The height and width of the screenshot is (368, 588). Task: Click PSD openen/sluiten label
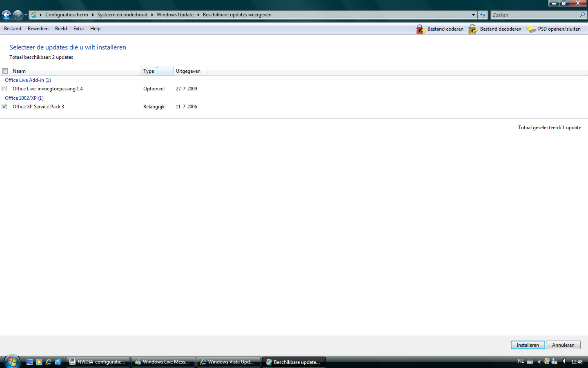(559, 29)
